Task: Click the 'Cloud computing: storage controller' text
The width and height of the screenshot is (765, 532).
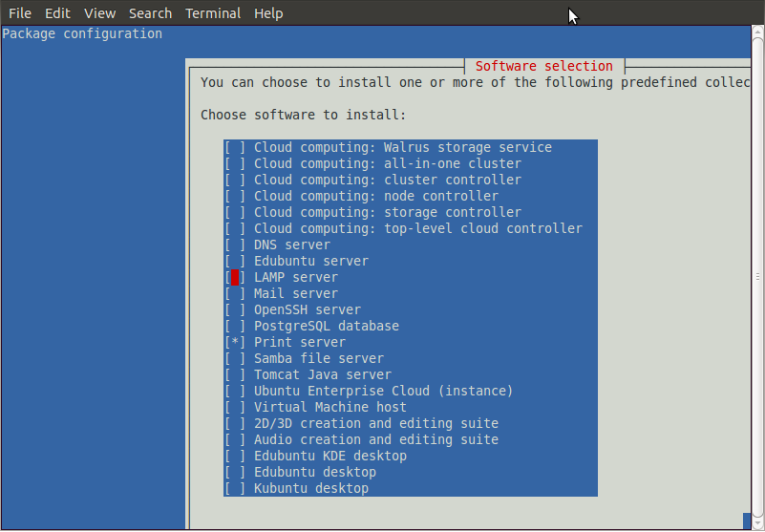Action: pyautogui.click(x=388, y=212)
